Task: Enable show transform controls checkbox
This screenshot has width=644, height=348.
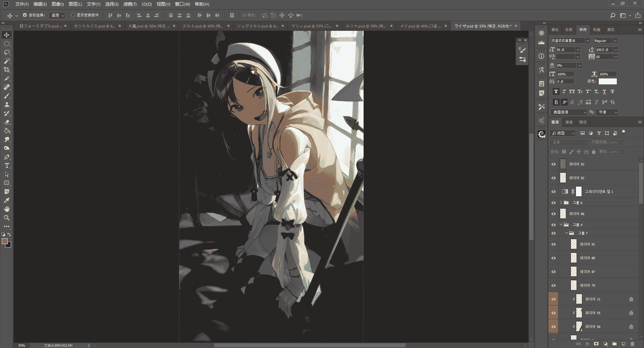Action: (73, 15)
